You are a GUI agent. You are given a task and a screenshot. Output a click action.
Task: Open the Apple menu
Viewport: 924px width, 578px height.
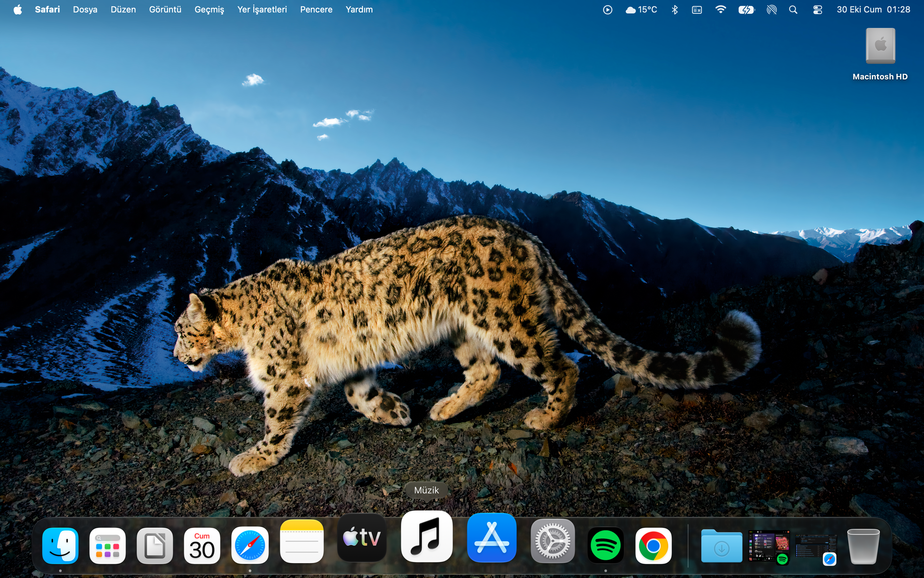pyautogui.click(x=18, y=10)
